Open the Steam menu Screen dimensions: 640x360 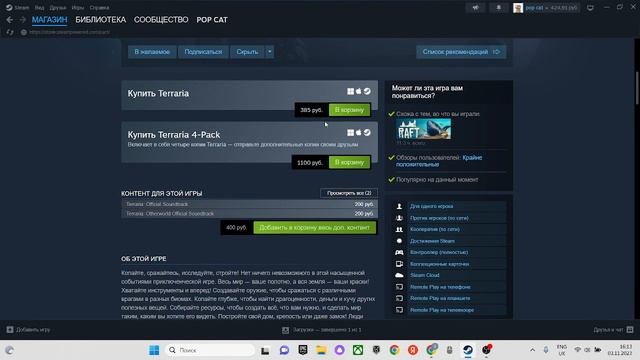pos(21,7)
